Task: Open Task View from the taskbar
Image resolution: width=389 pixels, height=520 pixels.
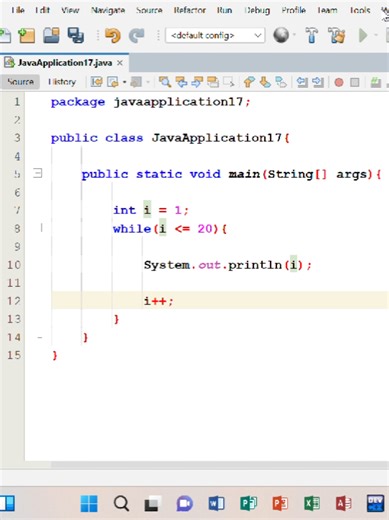Action: coord(152,503)
